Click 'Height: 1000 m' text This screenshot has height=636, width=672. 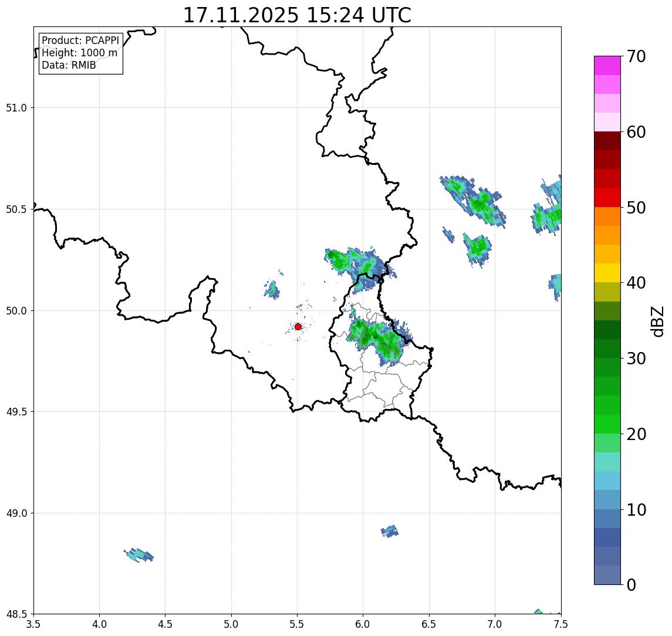click(79, 53)
